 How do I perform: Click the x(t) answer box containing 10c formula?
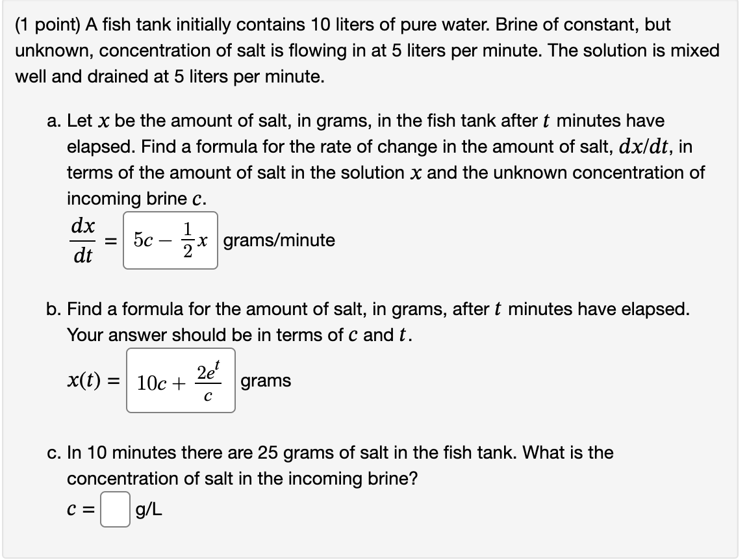(181, 381)
